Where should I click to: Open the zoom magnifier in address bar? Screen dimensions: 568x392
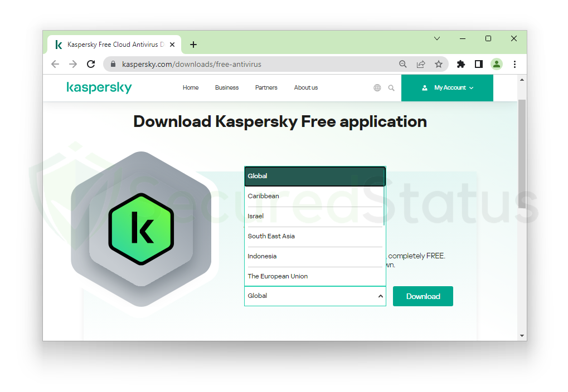(x=403, y=64)
